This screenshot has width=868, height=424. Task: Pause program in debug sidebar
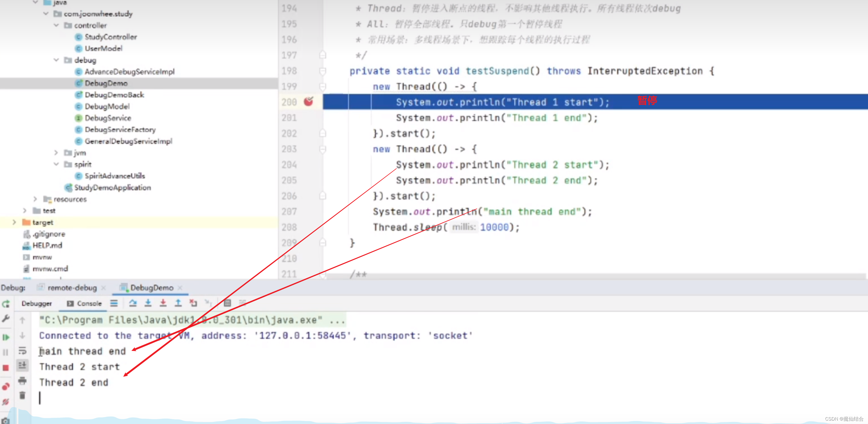click(6, 353)
